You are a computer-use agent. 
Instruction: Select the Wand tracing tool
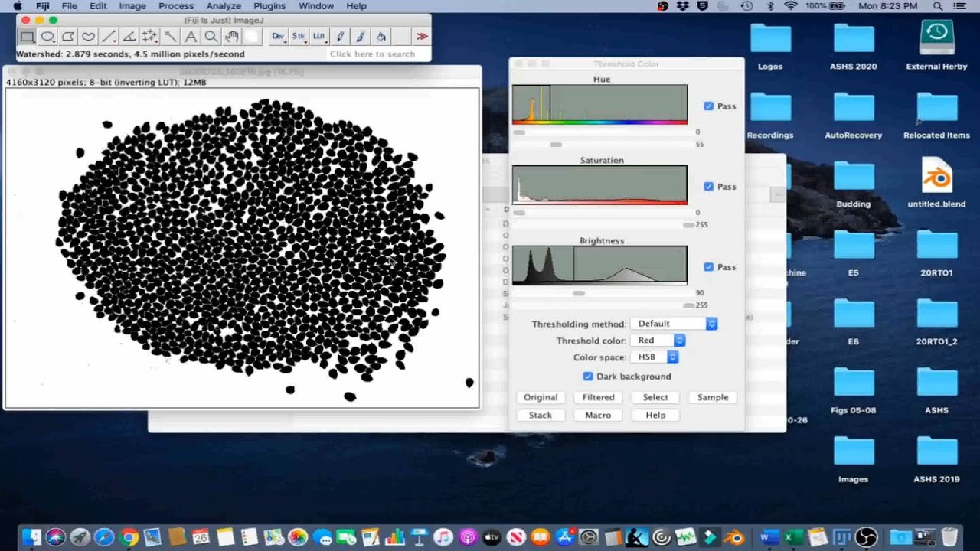pos(171,36)
